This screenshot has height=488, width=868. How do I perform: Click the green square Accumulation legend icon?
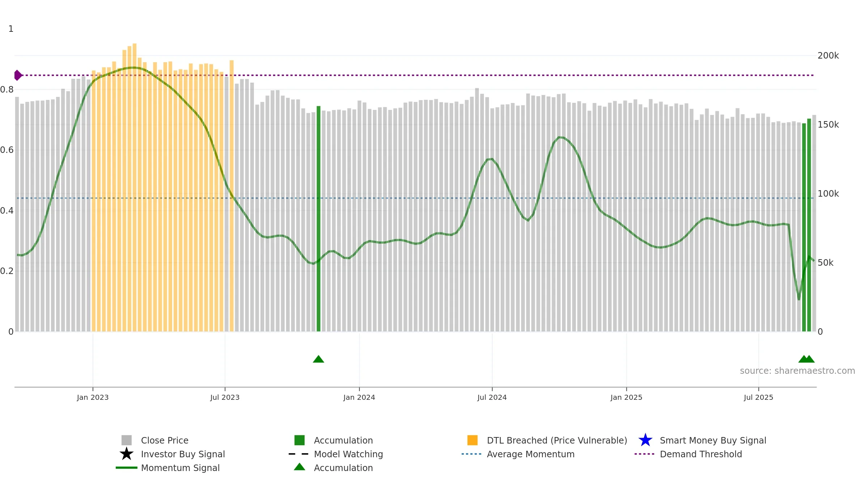pos(299,440)
